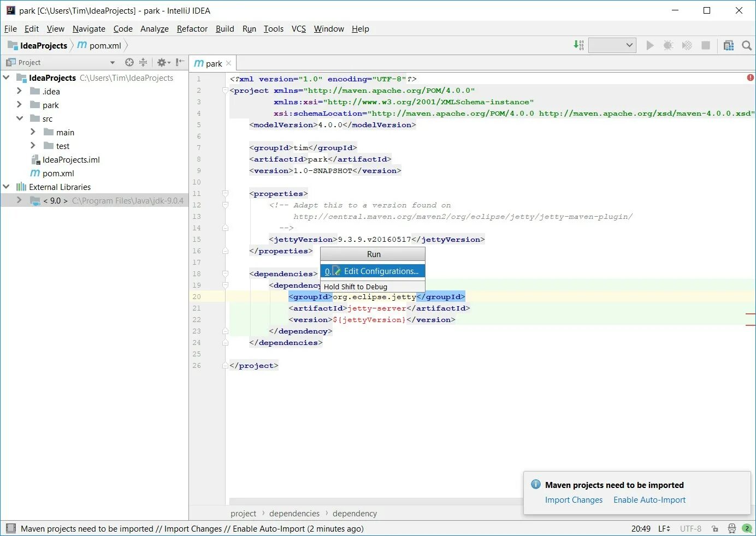This screenshot has width=756, height=536.
Task: Click the jettyVersion line in editor
Action: (x=377, y=239)
